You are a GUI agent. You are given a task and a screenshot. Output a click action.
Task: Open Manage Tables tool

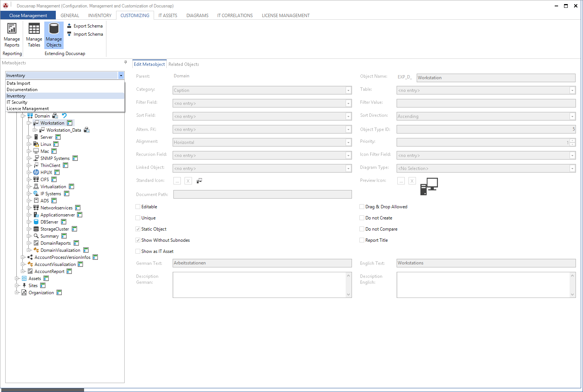pos(34,35)
